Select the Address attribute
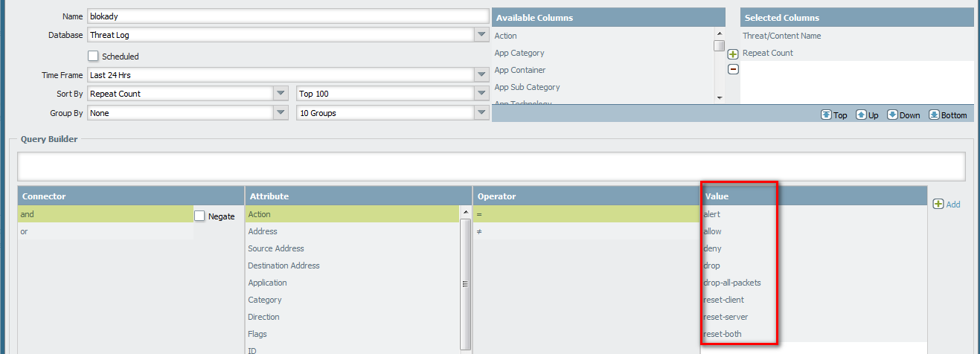Screen dimensions: 980x354 (353, 231)
